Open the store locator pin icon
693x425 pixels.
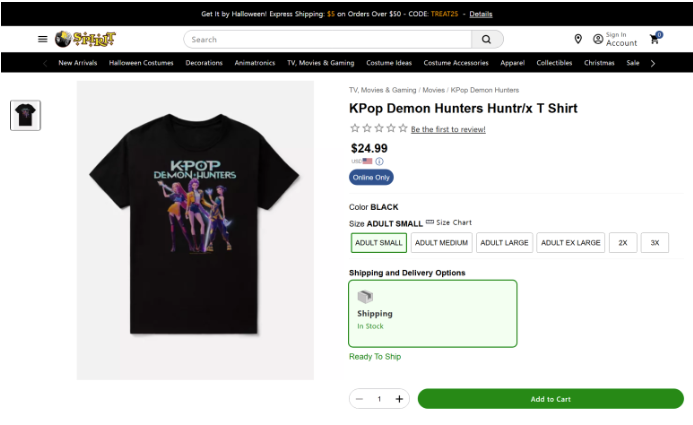point(578,39)
